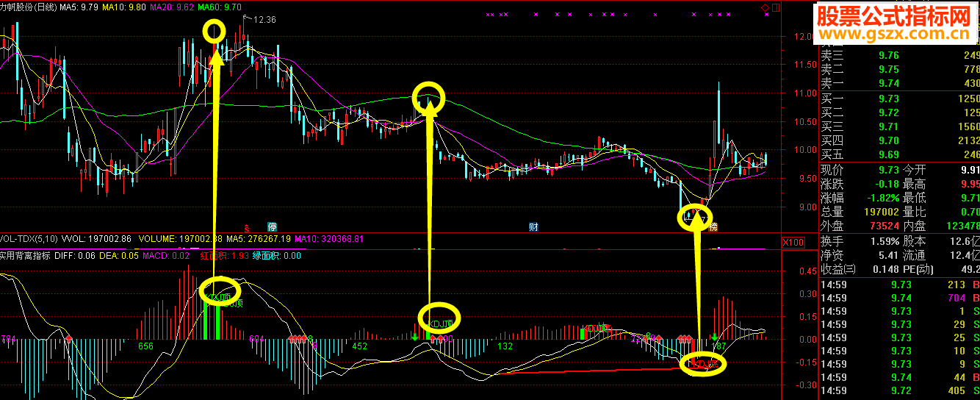Viewport: 980px width, 400px height.
Task: Click the volume MA5: 276267.19 label
Action: click(259, 240)
